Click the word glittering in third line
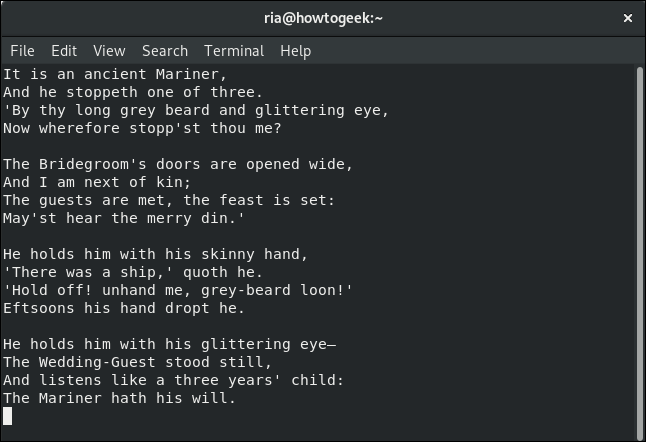This screenshot has width=646, height=442. tap(300, 110)
